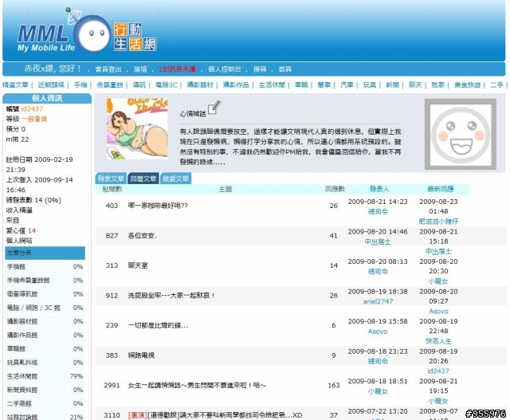Open thread 各位安安.
The image size is (510, 420).
[x=142, y=236]
